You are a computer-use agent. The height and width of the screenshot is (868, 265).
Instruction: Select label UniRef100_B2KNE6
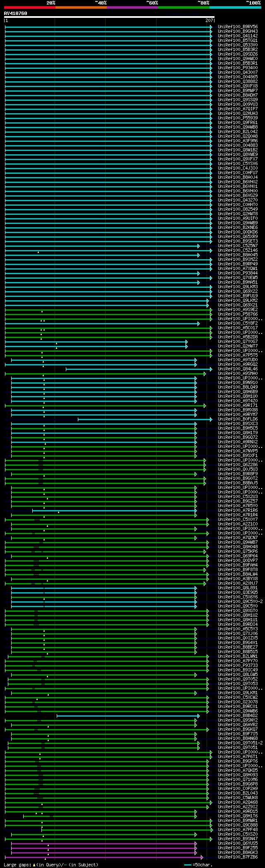coord(238,227)
